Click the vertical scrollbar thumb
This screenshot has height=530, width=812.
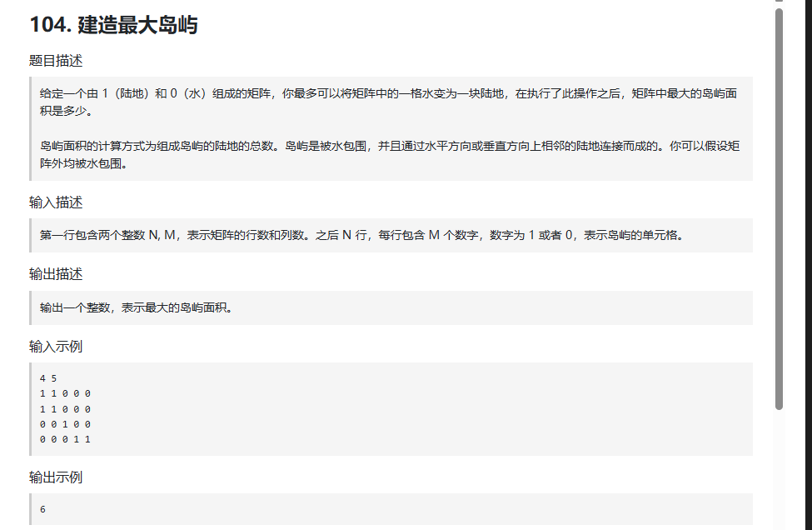pos(779,209)
